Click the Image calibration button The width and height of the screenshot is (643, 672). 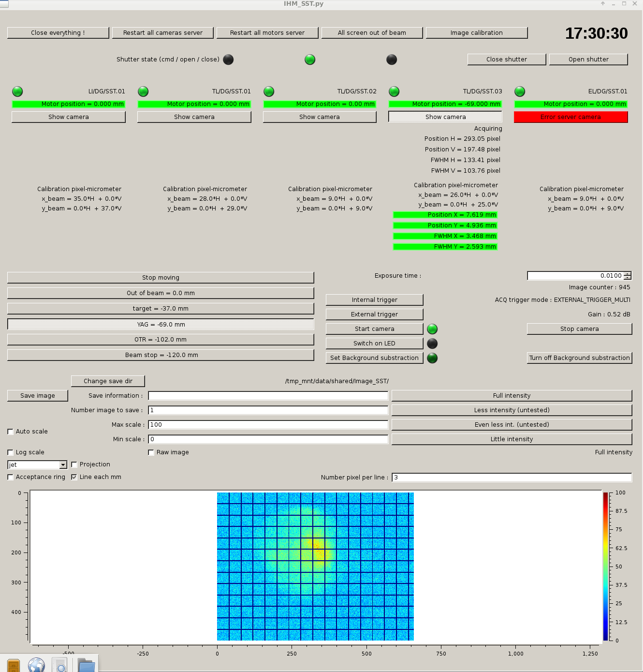[476, 33]
